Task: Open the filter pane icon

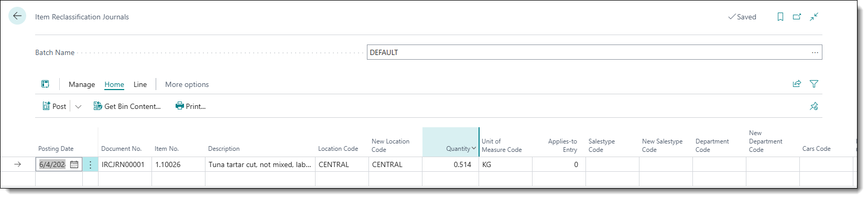Action: click(x=814, y=84)
